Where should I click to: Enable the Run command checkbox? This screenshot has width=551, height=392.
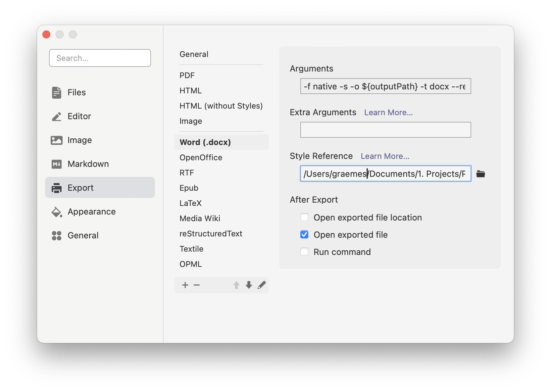(304, 252)
